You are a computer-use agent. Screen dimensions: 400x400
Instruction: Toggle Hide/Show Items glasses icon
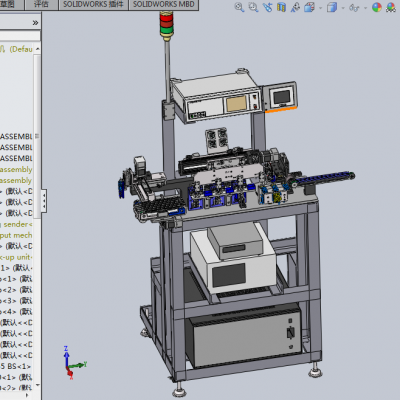point(354,7)
